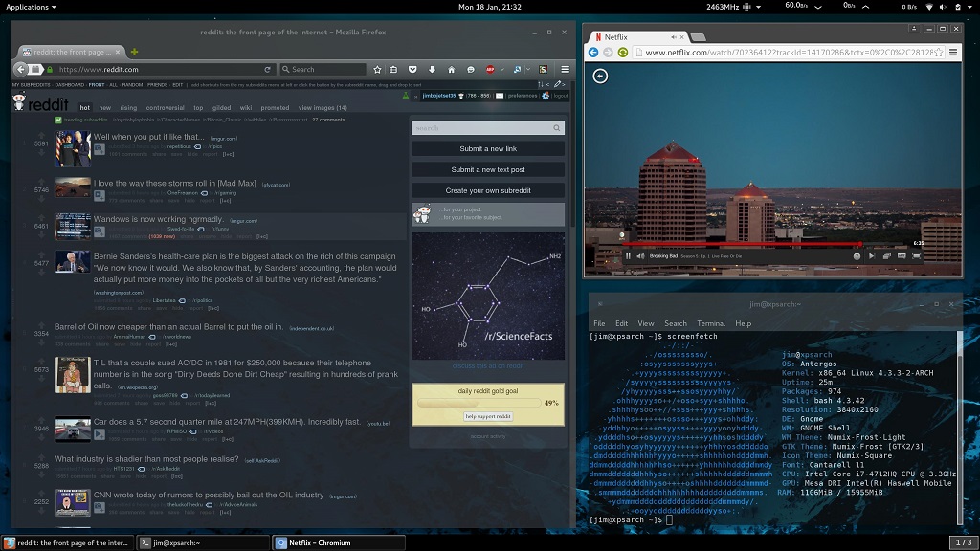The width and height of the screenshot is (980, 551).
Task: Click the reddit alien logo
Action: click(19, 101)
